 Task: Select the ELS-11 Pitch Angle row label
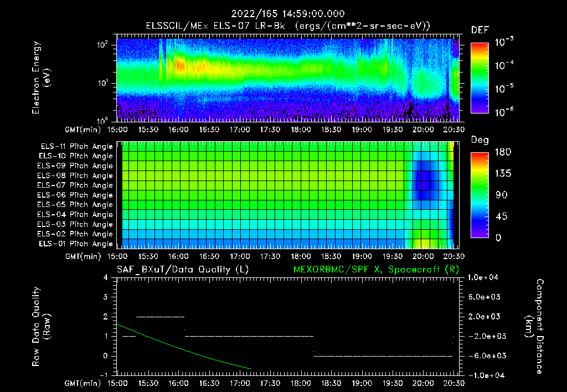(x=76, y=147)
